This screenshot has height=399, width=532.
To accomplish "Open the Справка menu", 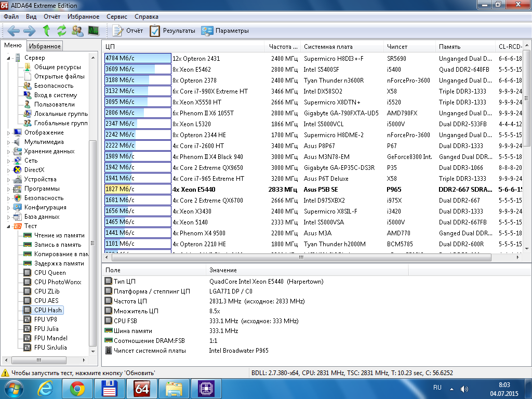I will (146, 17).
